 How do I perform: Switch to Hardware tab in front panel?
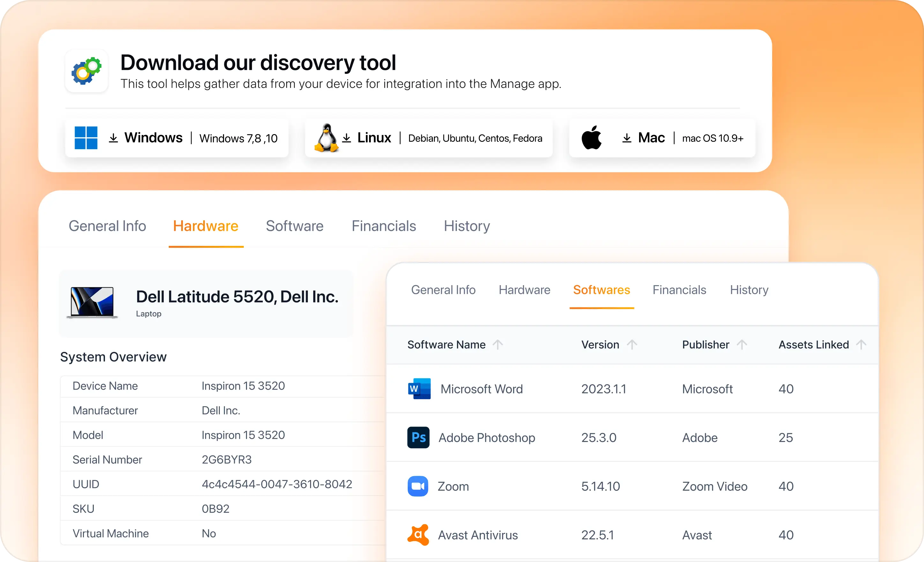coord(525,290)
